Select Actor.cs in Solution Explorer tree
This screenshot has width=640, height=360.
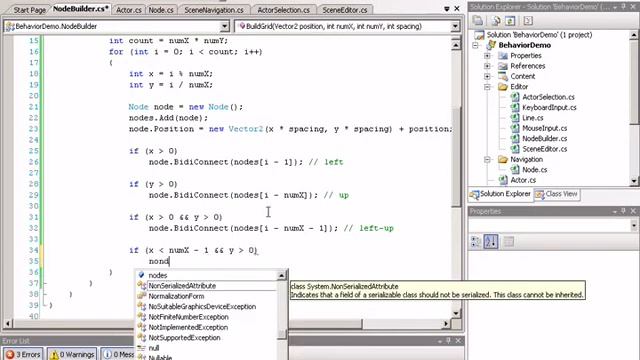pos(523,180)
